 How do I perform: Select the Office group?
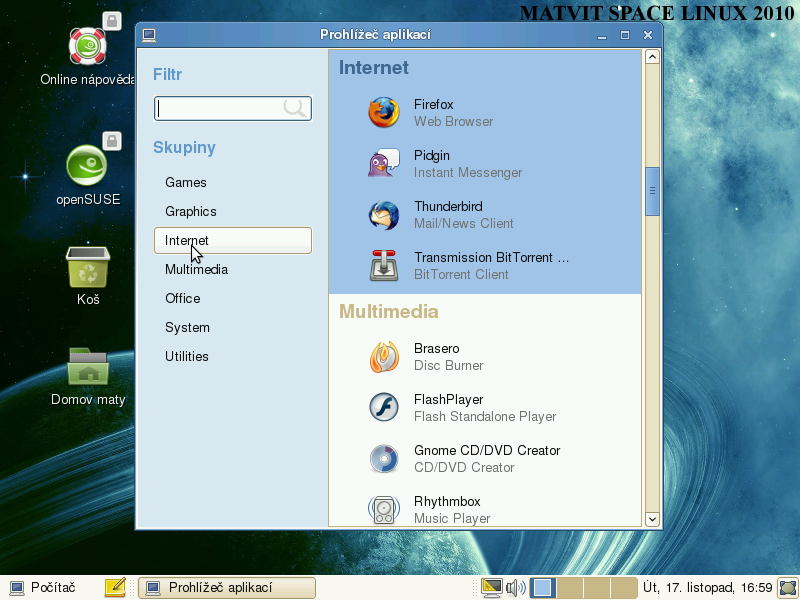(183, 299)
